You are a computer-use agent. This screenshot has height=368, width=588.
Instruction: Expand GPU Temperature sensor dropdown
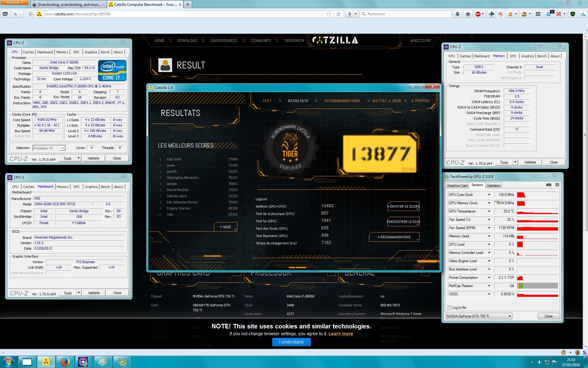[489, 211]
